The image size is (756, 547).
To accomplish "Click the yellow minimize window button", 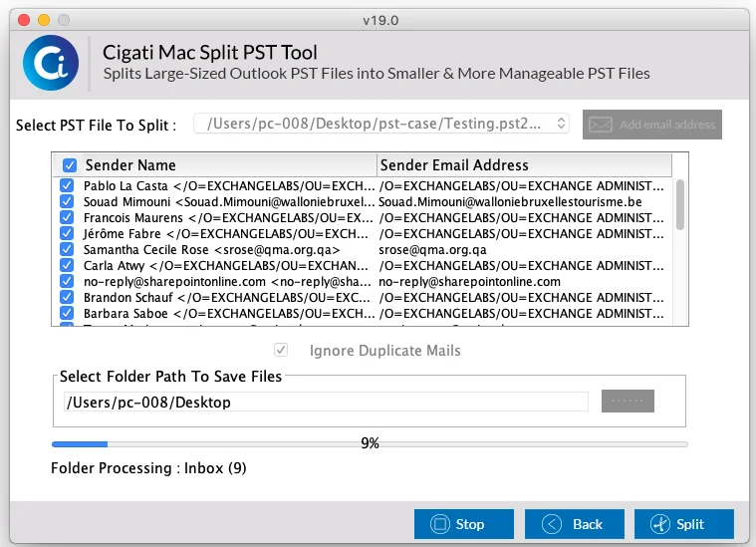I will [x=44, y=20].
